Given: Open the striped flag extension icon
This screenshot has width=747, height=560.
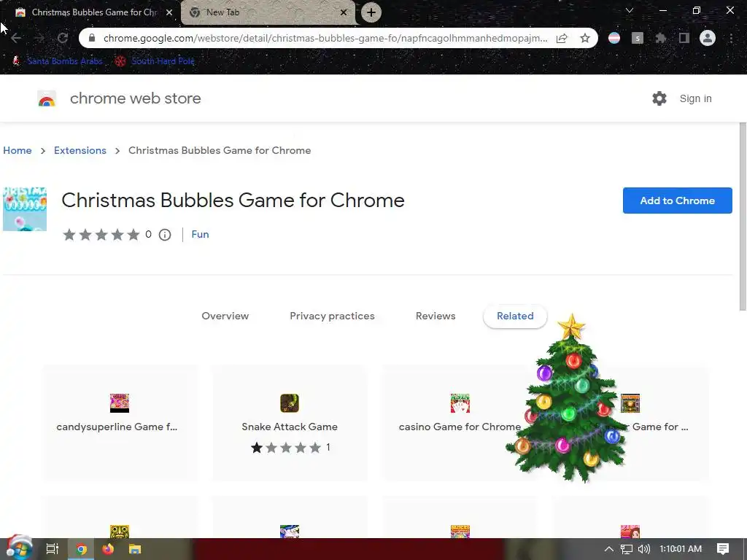Looking at the screenshot, I should (614, 38).
